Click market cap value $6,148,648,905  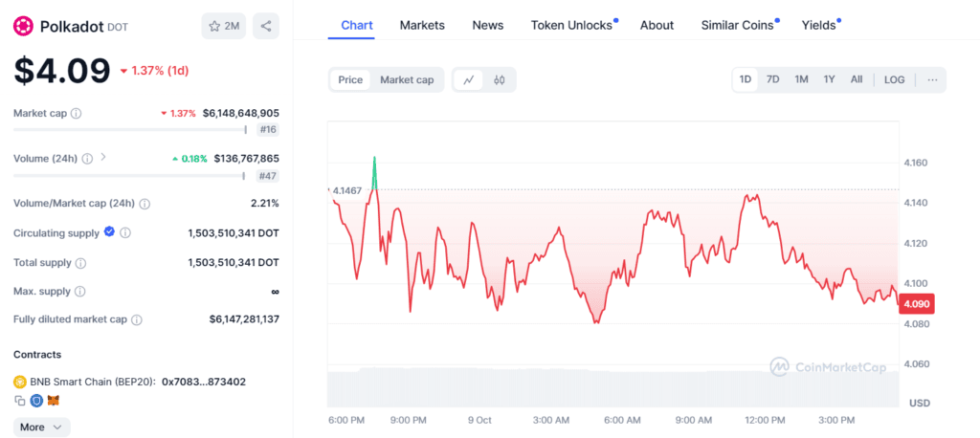(x=240, y=114)
